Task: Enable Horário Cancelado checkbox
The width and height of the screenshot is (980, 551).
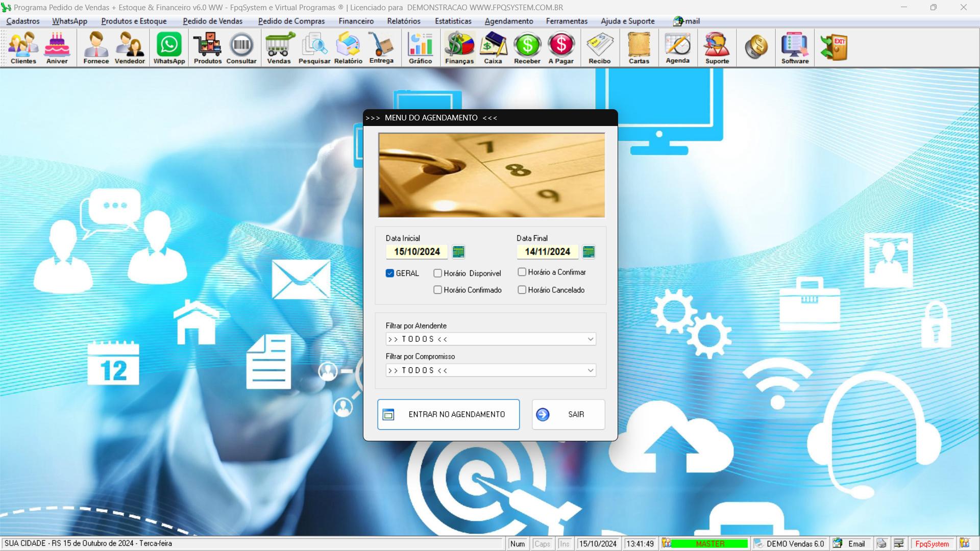Action: pyautogui.click(x=522, y=290)
